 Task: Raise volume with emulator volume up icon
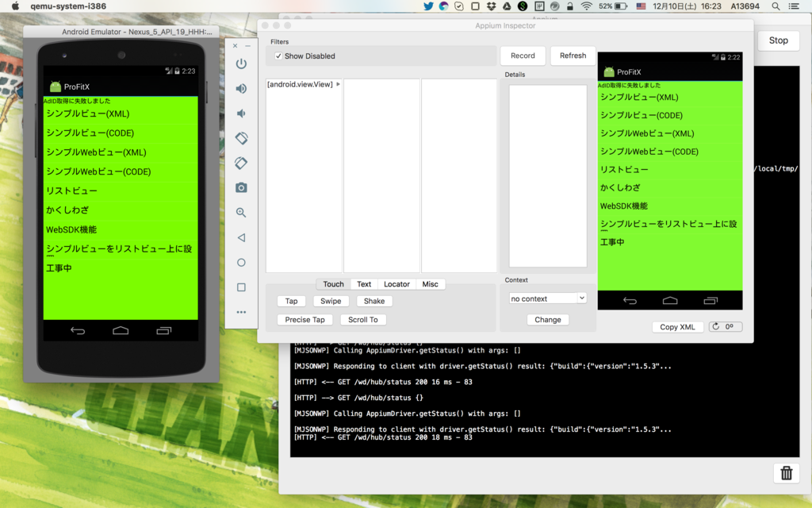coord(241,89)
